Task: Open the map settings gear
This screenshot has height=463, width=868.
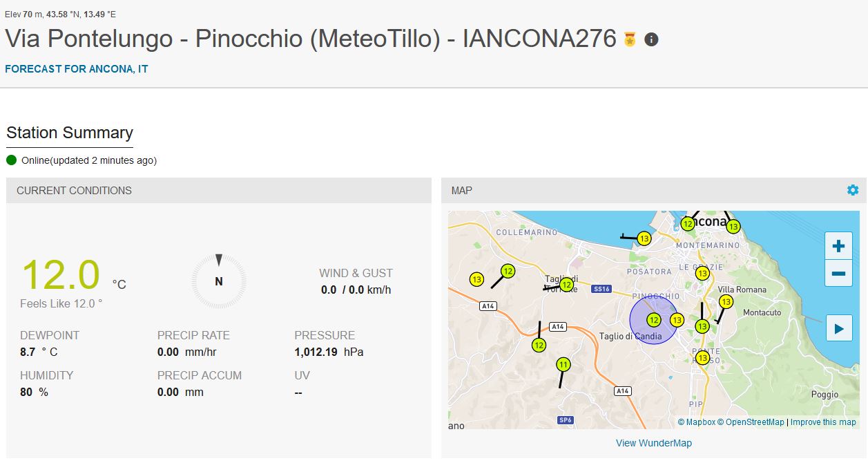Action: (x=853, y=190)
